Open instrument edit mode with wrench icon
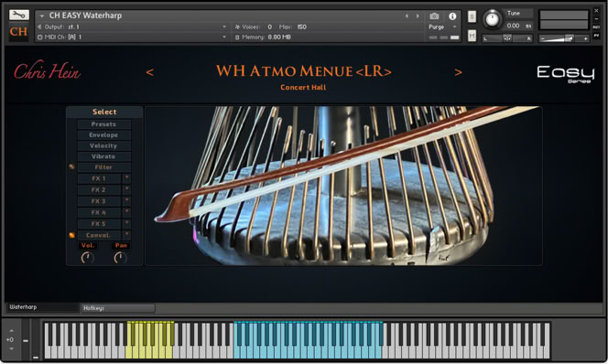608x364 pixels. point(18,15)
